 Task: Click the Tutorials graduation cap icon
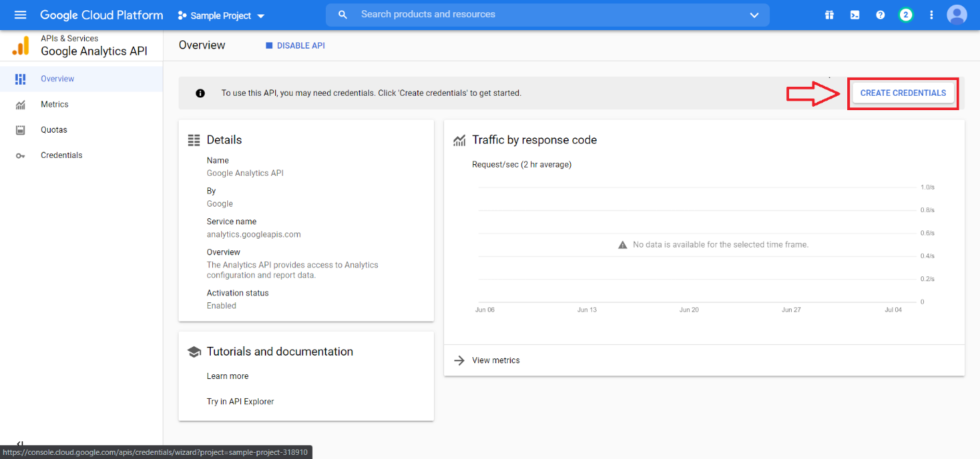coord(194,352)
